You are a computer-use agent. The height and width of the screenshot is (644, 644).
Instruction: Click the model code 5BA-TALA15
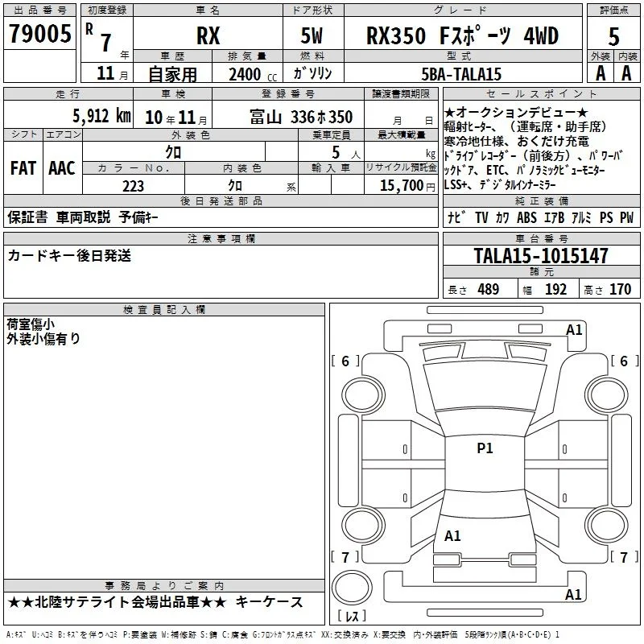tap(461, 74)
